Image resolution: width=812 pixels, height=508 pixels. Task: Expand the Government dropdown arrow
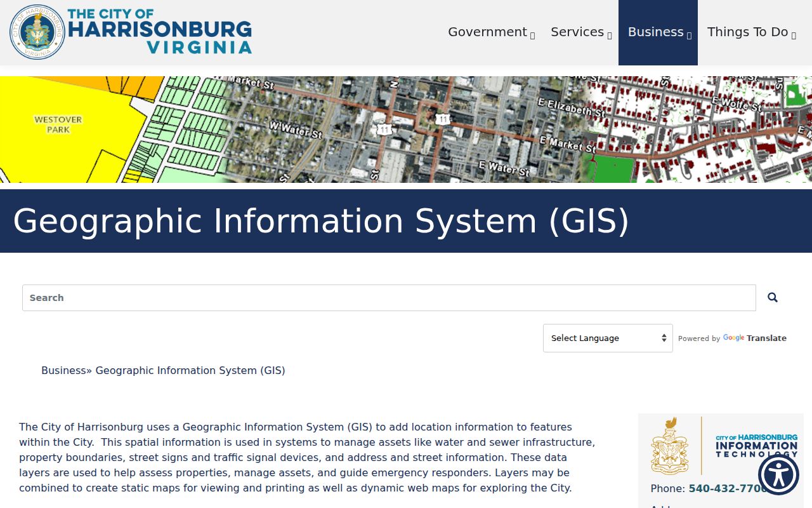[532, 36]
